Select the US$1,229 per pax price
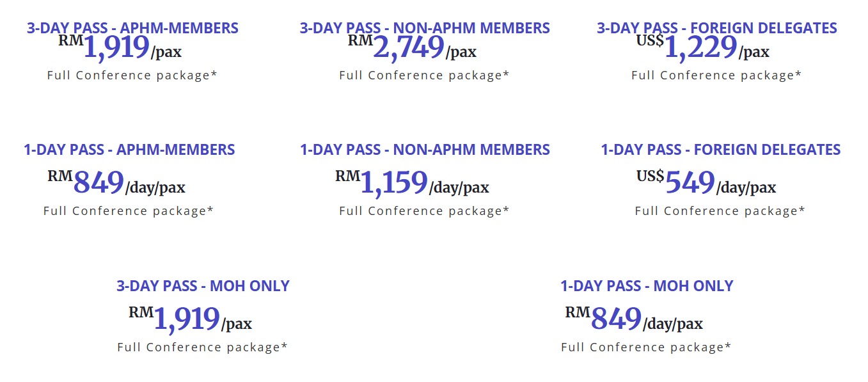868x382 pixels. pyautogui.click(x=702, y=49)
